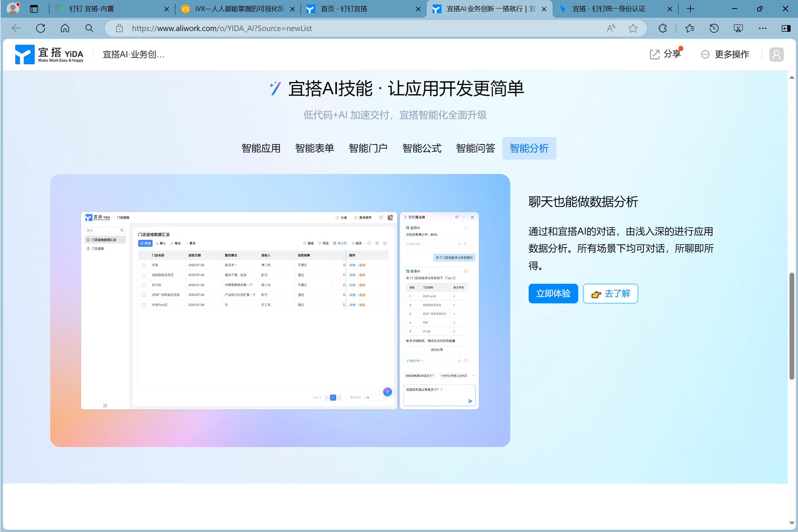Switch to the 智能问答 tab
The width and height of the screenshot is (798, 532).
pos(475,148)
